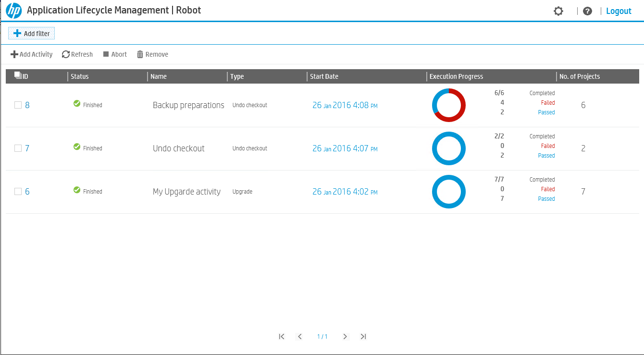The width and height of the screenshot is (644, 355).
Task: Go to the next page arrow
Action: (345, 337)
